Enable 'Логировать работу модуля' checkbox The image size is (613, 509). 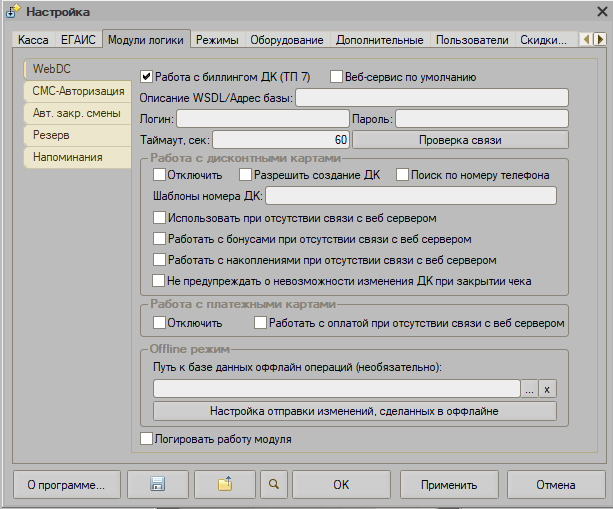coord(147,438)
